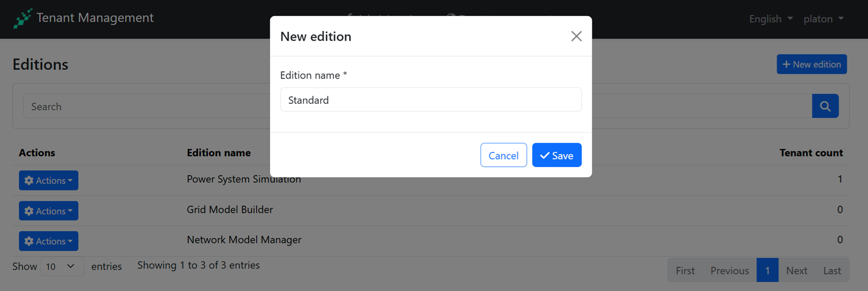Cancel the New edition dialog
This screenshot has width=868, height=291.
tap(503, 156)
